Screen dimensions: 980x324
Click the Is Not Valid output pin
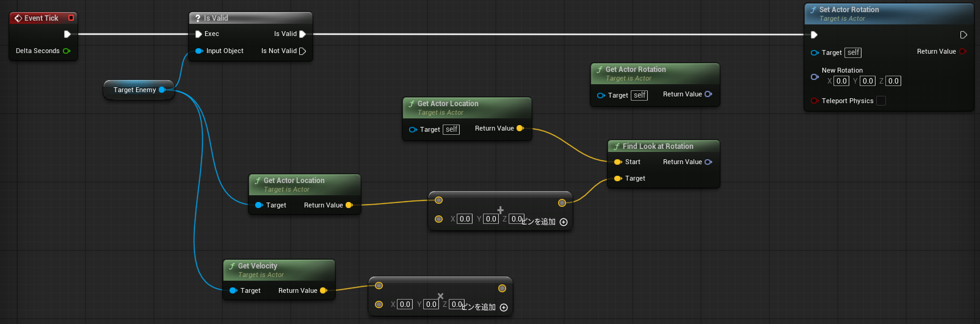point(302,51)
